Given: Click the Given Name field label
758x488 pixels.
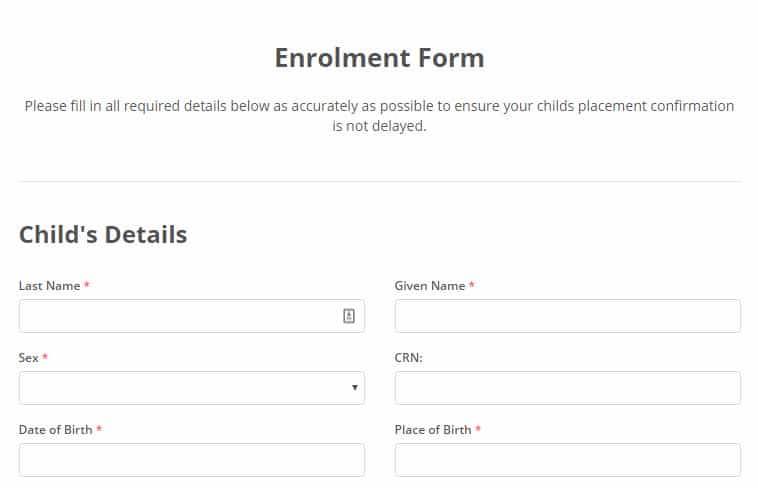Looking at the screenshot, I should point(430,286).
